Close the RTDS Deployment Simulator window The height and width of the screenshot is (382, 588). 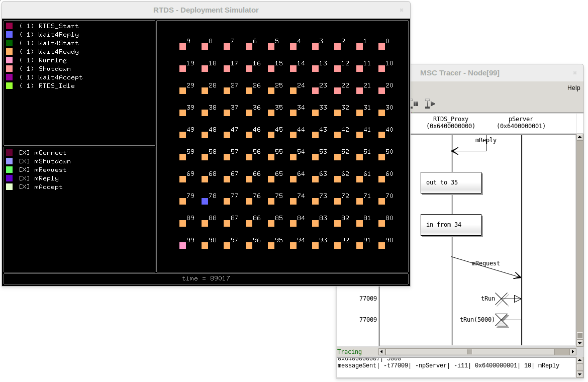click(x=401, y=10)
